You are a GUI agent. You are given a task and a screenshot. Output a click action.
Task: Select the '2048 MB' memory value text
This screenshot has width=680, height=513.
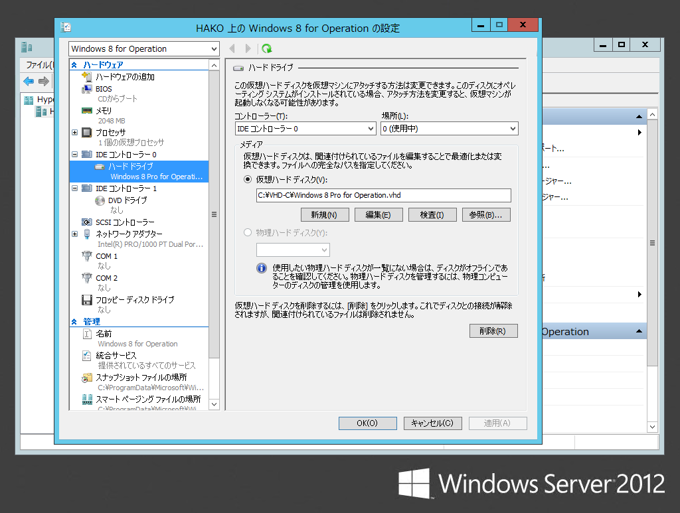111,121
